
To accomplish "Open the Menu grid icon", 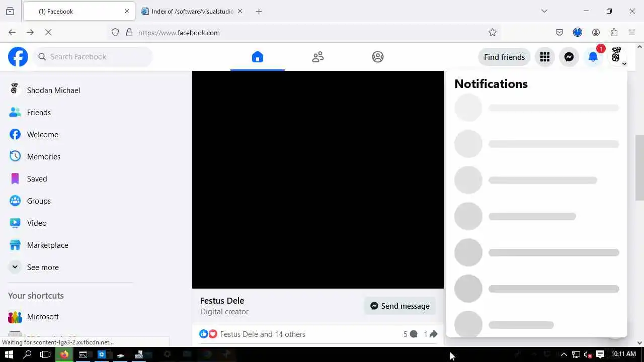I will point(545,57).
